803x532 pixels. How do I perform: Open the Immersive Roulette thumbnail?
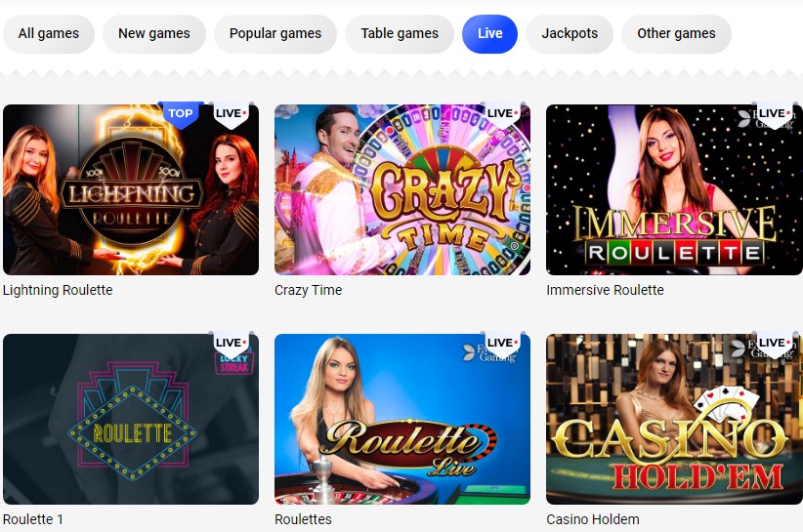674,189
